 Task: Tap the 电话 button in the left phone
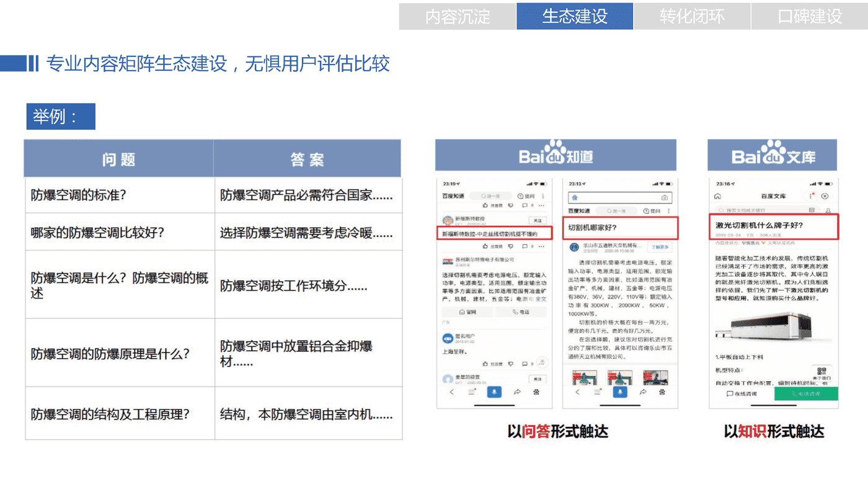click(x=521, y=312)
